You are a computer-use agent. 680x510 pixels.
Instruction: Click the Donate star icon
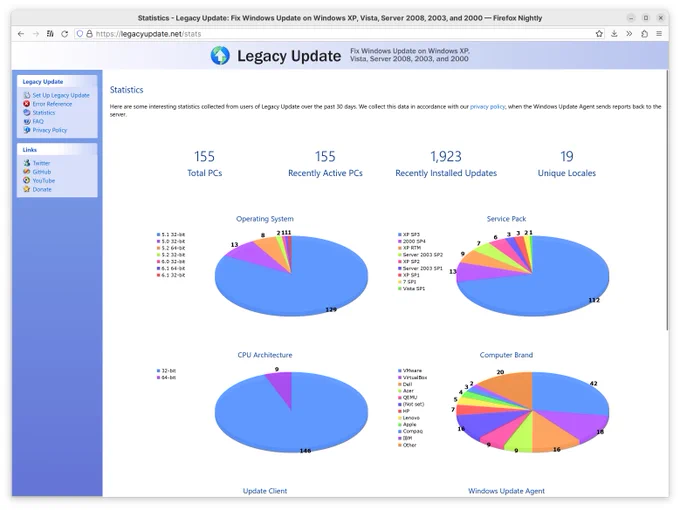point(26,189)
